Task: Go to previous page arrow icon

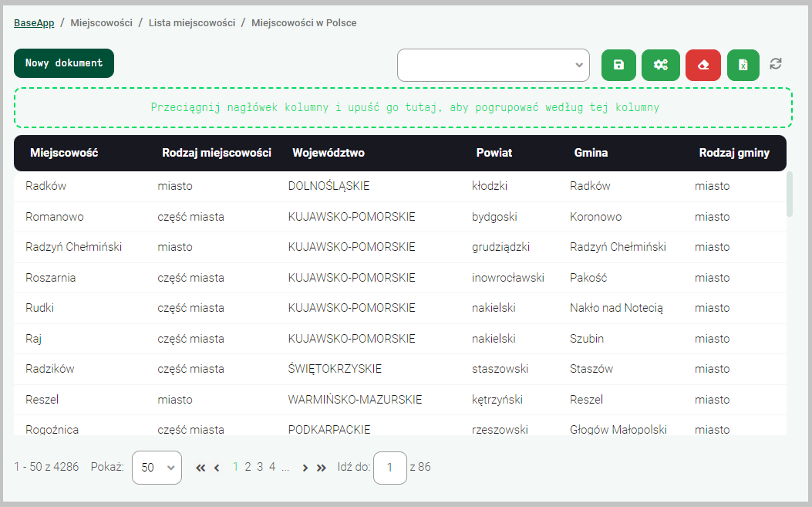Action: pyautogui.click(x=217, y=468)
